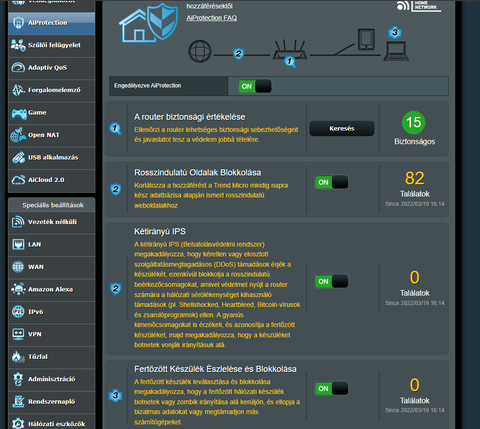The height and width of the screenshot is (429, 480).
Task: Open the Adminisztráció menu item
Action: tap(52, 379)
